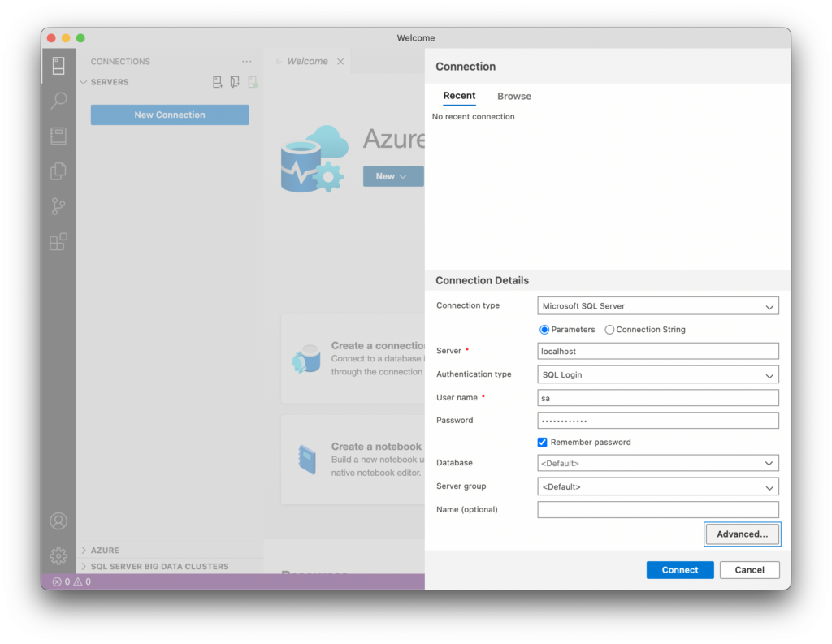
Task: Select the Parameters radio button
Action: tap(544, 330)
